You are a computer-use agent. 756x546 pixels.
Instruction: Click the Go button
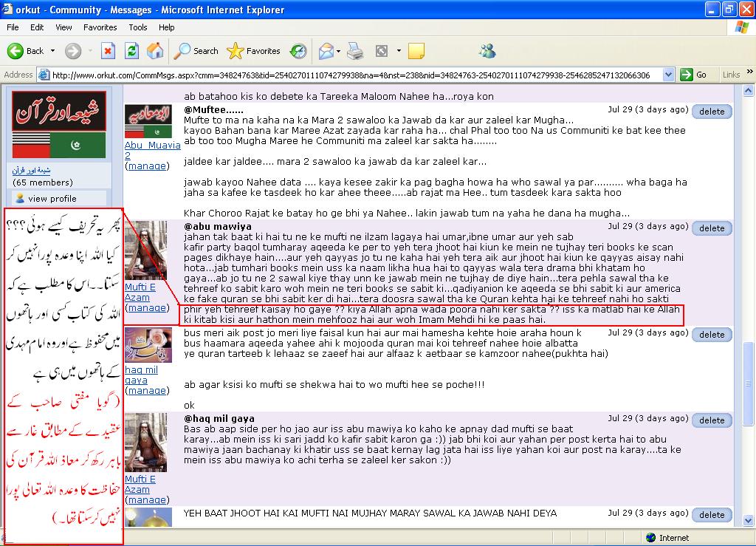(694, 75)
